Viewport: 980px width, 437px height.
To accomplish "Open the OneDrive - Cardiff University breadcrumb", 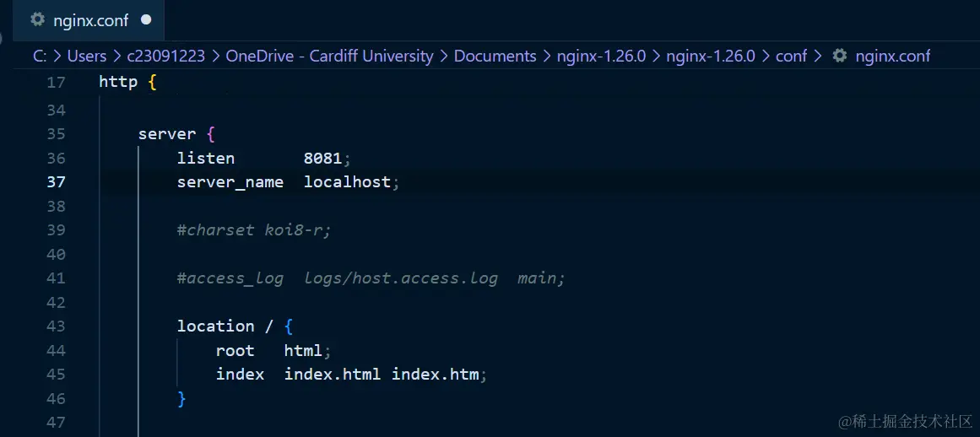I will [329, 57].
